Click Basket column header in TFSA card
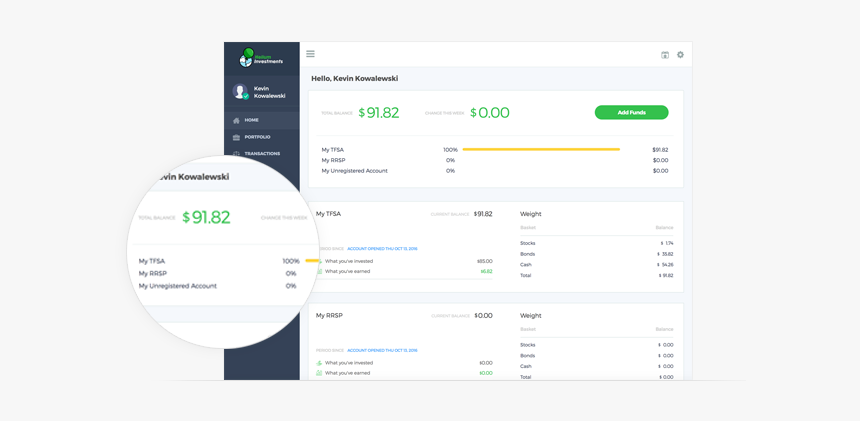This screenshot has height=421, width=860. (x=528, y=227)
